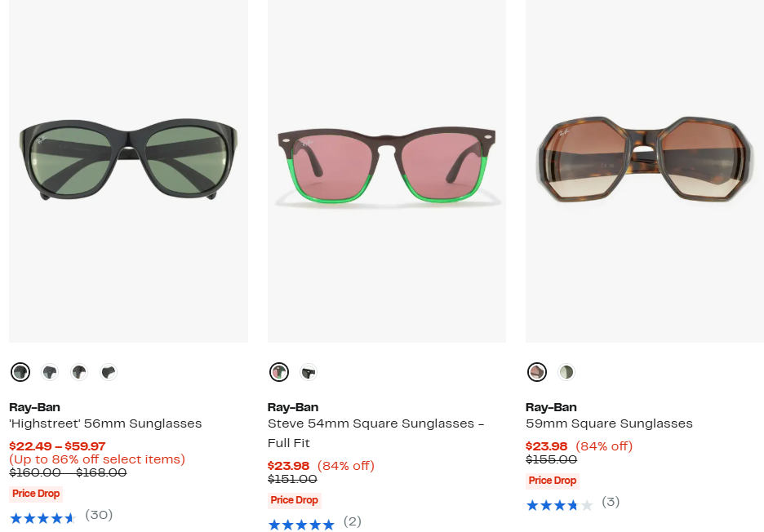
Task: View the 2 reviews for Steve sunglasses
Action: [x=352, y=521]
